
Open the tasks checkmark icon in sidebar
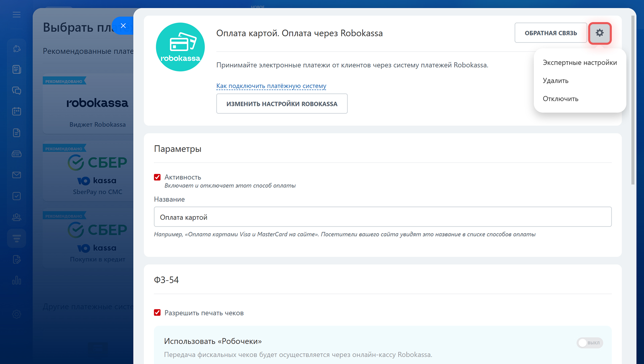16,196
